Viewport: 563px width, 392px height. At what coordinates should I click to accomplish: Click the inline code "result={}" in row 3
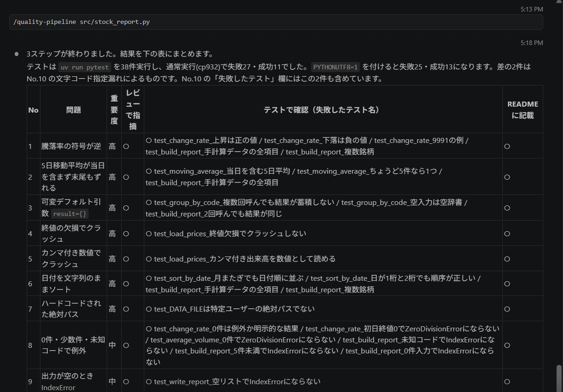click(x=70, y=214)
